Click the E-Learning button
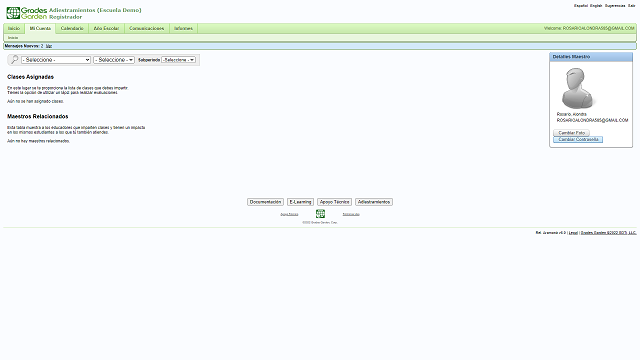 tap(300, 202)
